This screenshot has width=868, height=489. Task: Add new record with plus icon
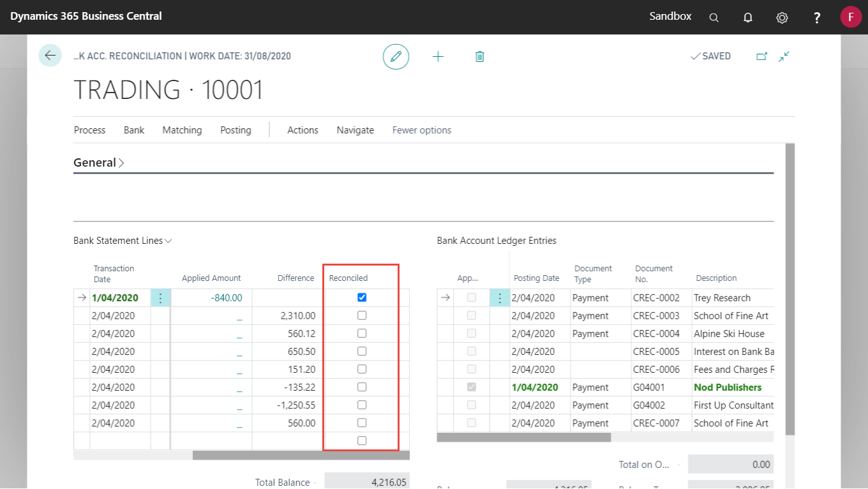(x=438, y=57)
